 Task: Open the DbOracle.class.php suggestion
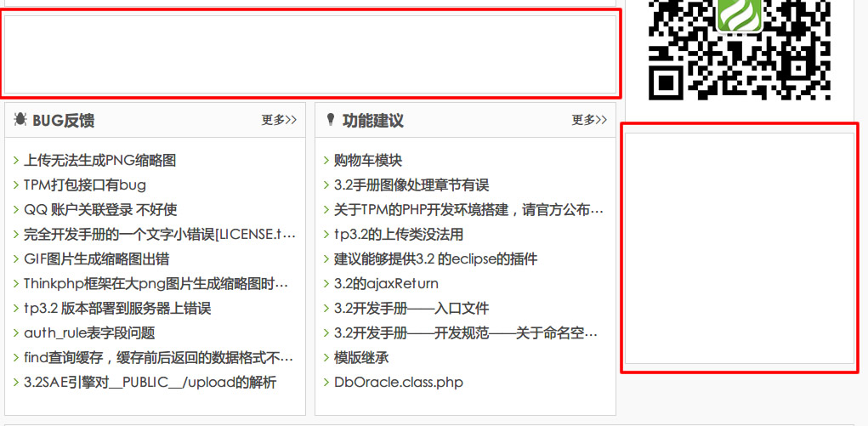(398, 382)
